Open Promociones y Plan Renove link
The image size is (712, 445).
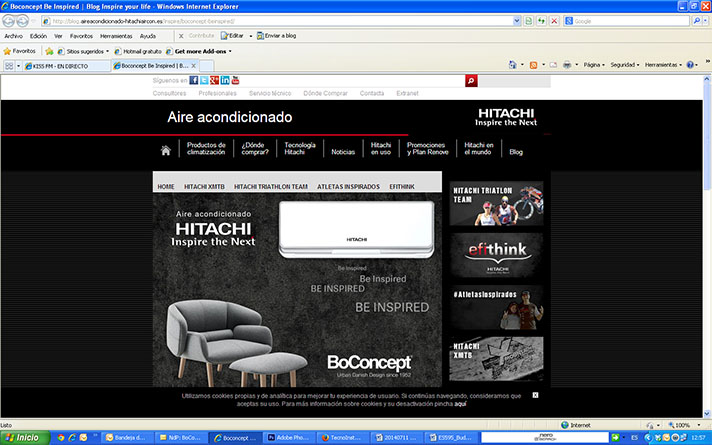click(x=427, y=148)
